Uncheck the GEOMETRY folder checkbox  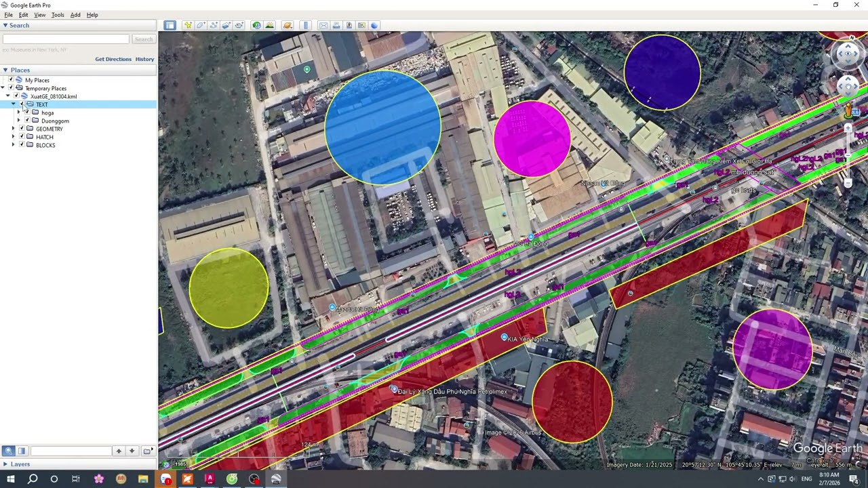tap(22, 129)
